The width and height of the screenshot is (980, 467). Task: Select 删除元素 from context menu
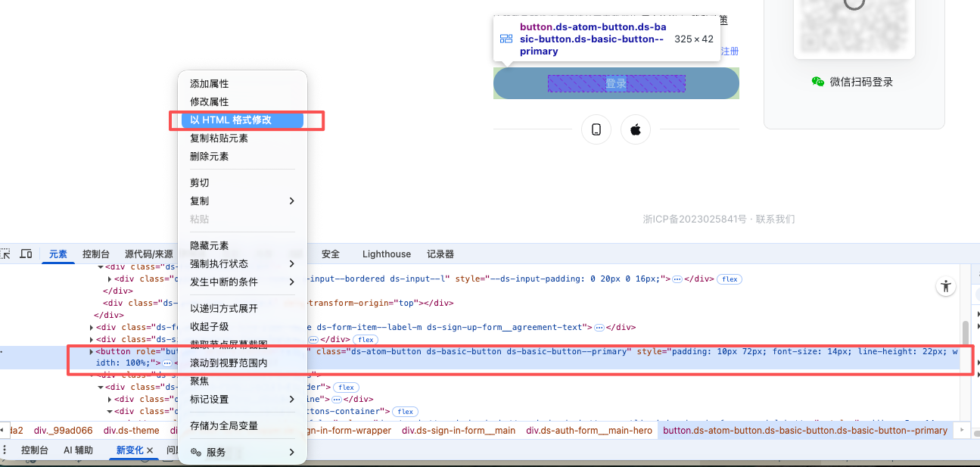[x=210, y=157]
